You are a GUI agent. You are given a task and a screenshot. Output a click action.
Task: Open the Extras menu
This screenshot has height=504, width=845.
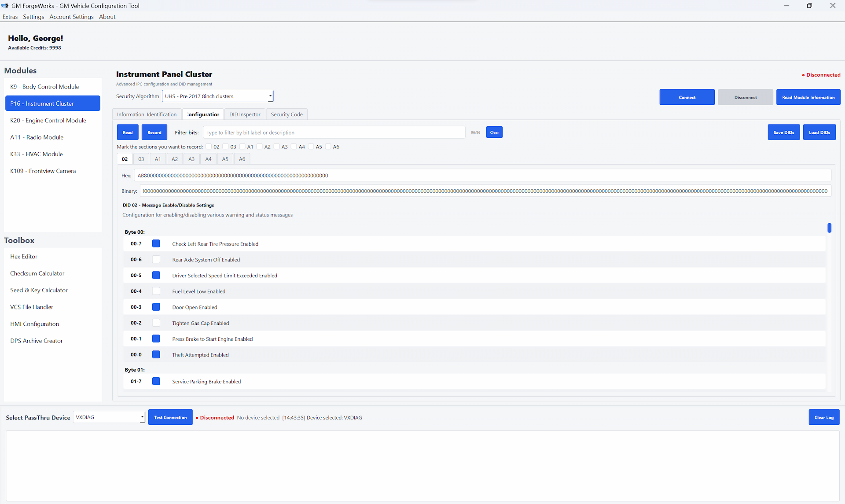click(x=10, y=17)
